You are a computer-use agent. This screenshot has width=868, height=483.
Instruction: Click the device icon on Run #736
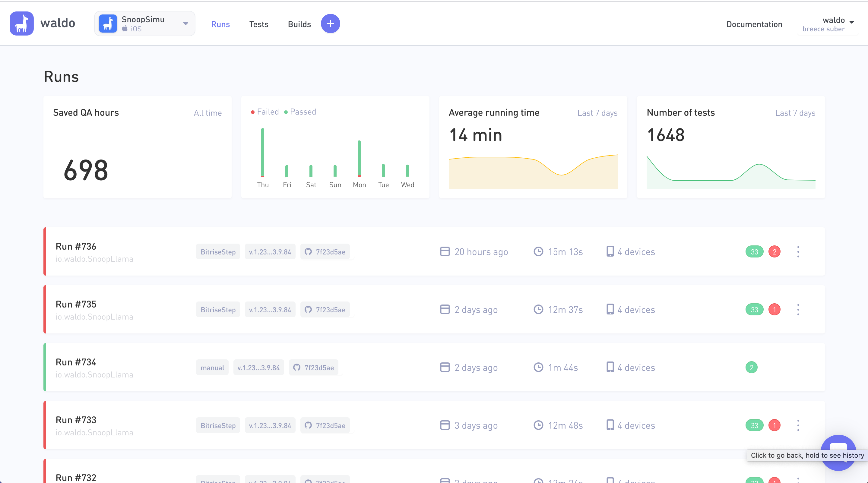610,251
